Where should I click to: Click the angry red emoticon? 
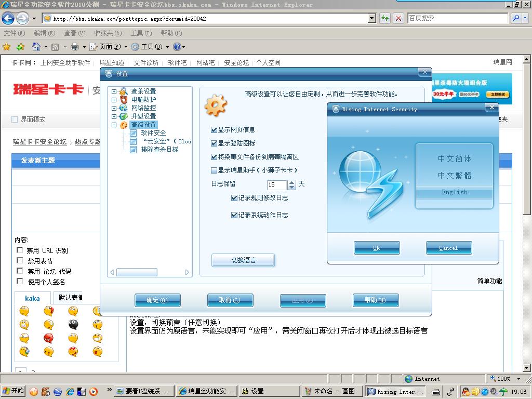tap(48, 338)
